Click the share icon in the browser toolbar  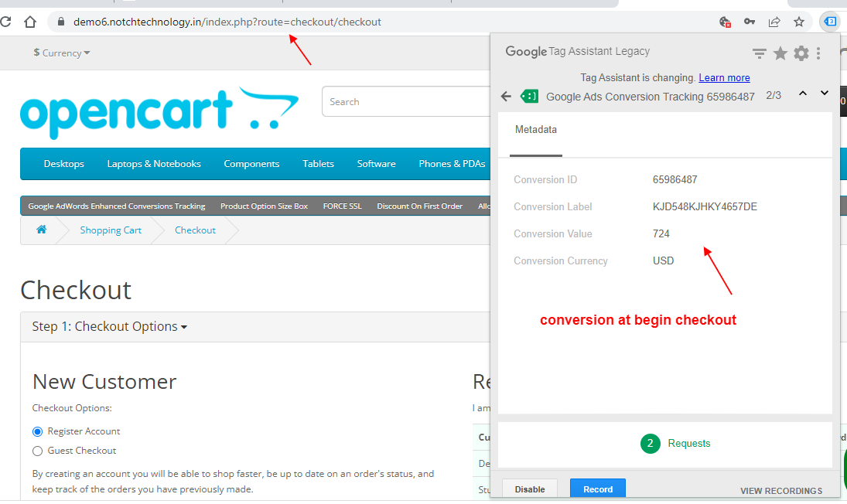pyautogui.click(x=774, y=22)
